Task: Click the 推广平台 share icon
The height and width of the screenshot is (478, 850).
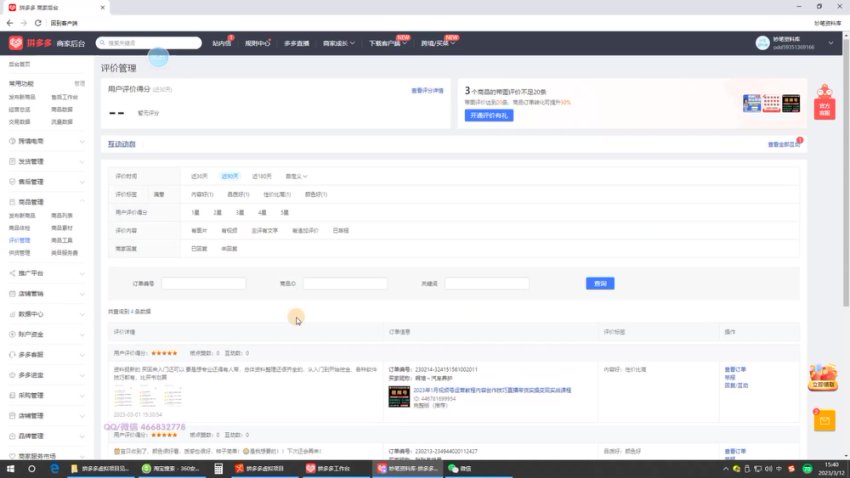Action: tap(12, 273)
